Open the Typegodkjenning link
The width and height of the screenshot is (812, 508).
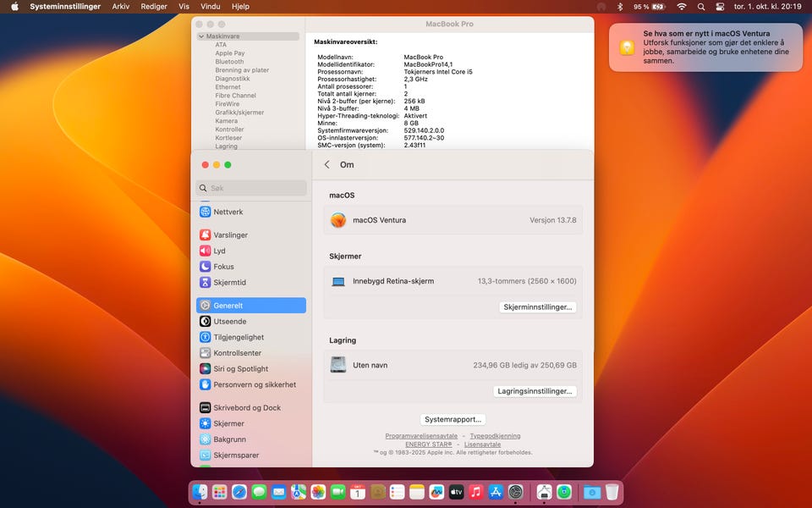coord(495,436)
